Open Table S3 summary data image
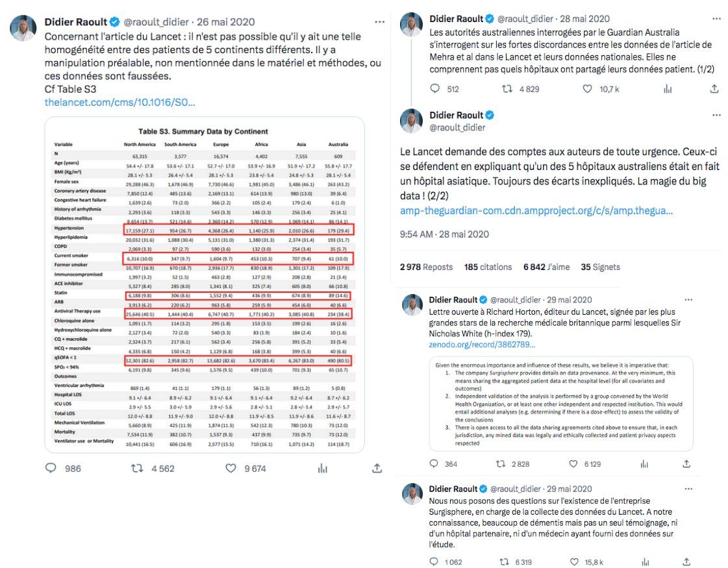Viewport: 728px width, 568px height. [204, 284]
